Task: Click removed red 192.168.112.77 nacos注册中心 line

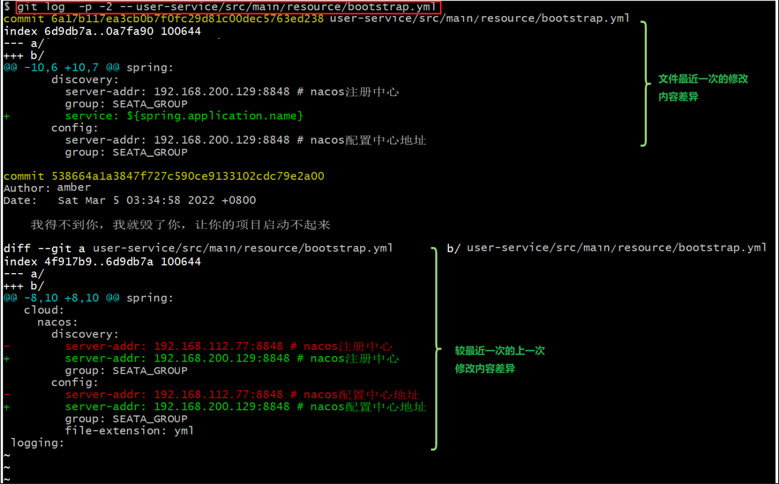Action: [x=232, y=345]
